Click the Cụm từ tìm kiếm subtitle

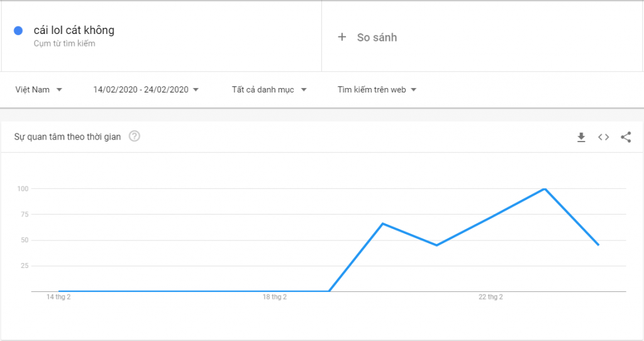[x=64, y=44]
